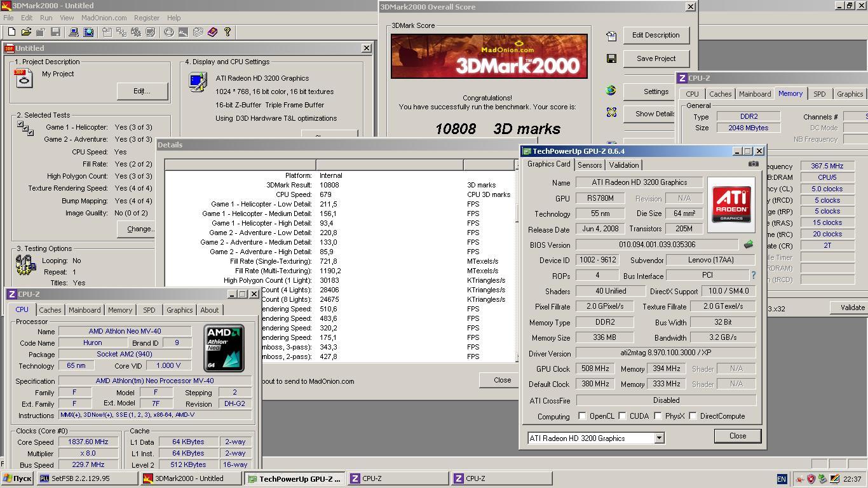Click the purple help book toolbar icon

(x=212, y=32)
